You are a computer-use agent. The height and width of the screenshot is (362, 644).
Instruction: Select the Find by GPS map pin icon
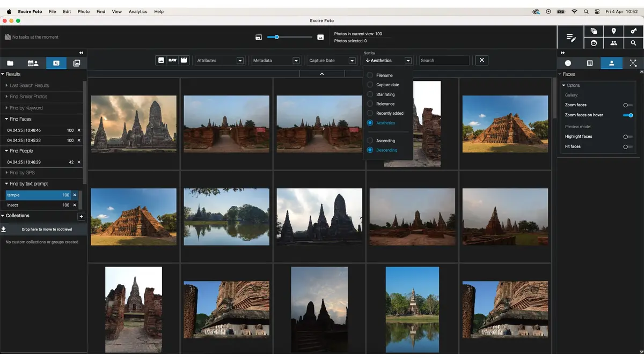614,31
